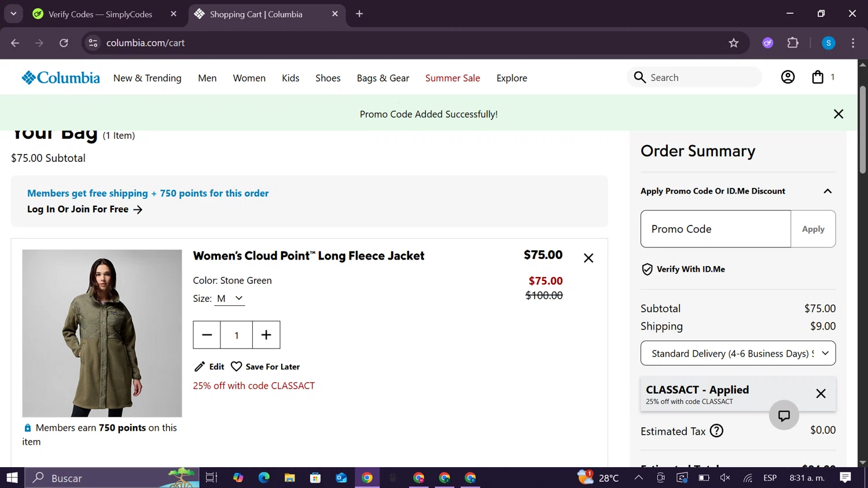The image size is (868, 488).
Task: Open the Size M dropdown
Action: click(230, 298)
